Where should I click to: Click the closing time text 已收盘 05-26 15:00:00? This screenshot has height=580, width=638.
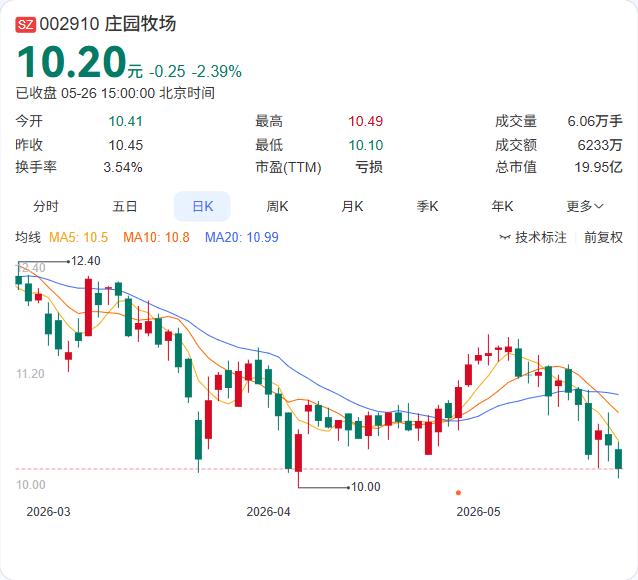(85, 93)
